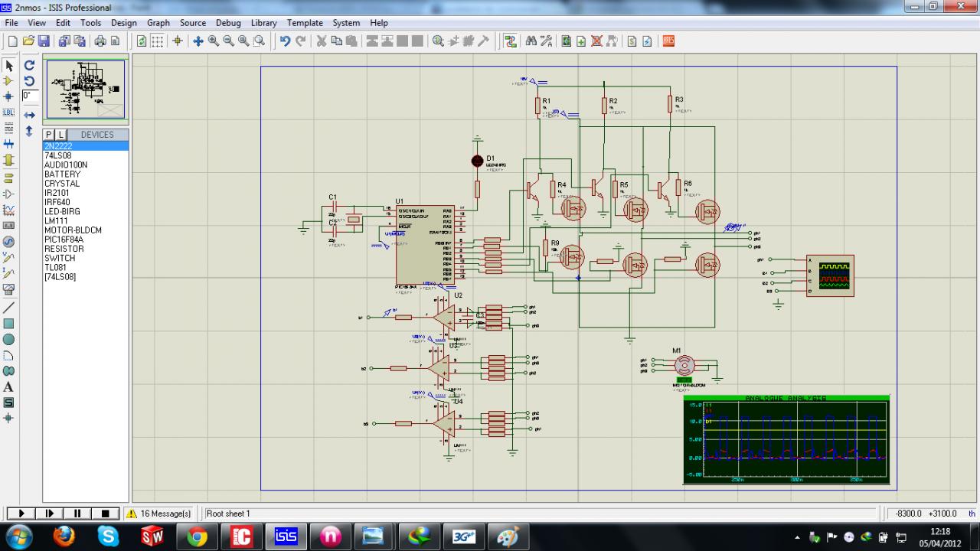This screenshot has height=551, width=980.
Task: Select IRF640 in the devices list
Action: [x=57, y=202]
